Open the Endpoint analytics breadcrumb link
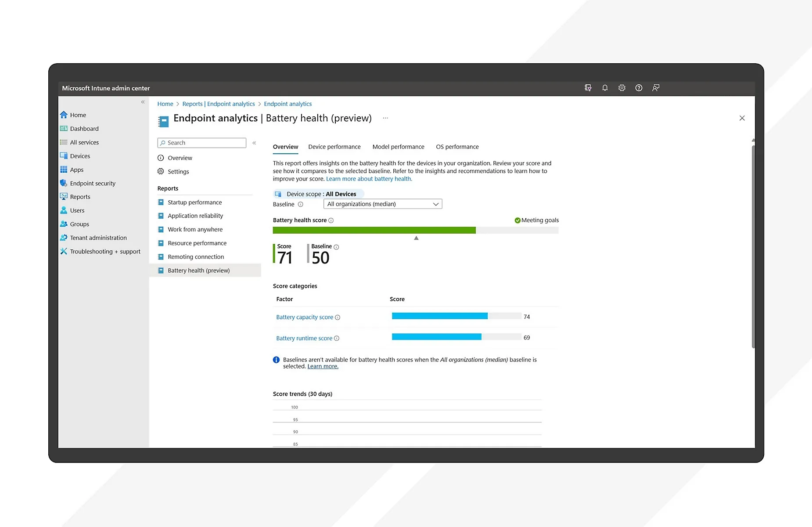This screenshot has width=812, height=527. tap(288, 104)
